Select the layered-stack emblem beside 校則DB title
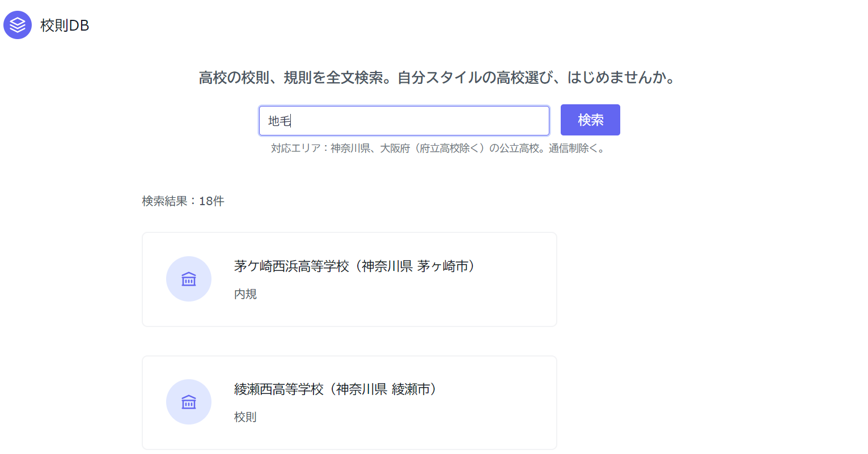Image resolution: width=868 pixels, height=454 pixels. 18,25
